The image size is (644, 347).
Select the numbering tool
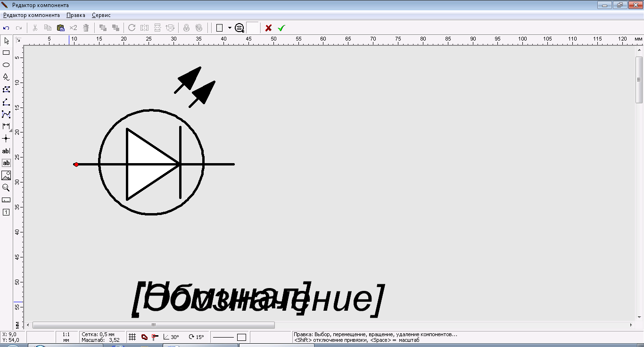click(6, 212)
